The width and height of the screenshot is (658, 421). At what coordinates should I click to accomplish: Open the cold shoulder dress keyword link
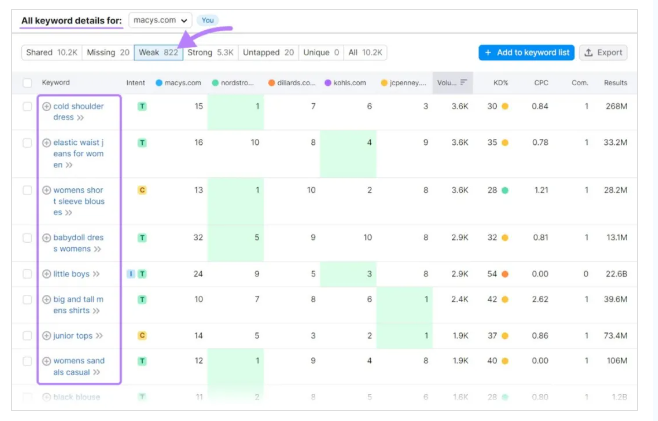[x=78, y=112]
